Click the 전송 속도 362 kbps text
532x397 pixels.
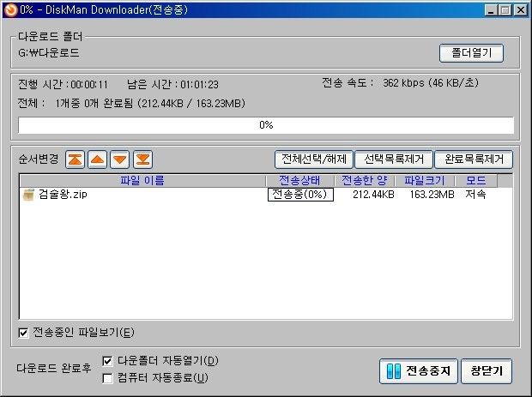pyautogui.click(x=400, y=82)
